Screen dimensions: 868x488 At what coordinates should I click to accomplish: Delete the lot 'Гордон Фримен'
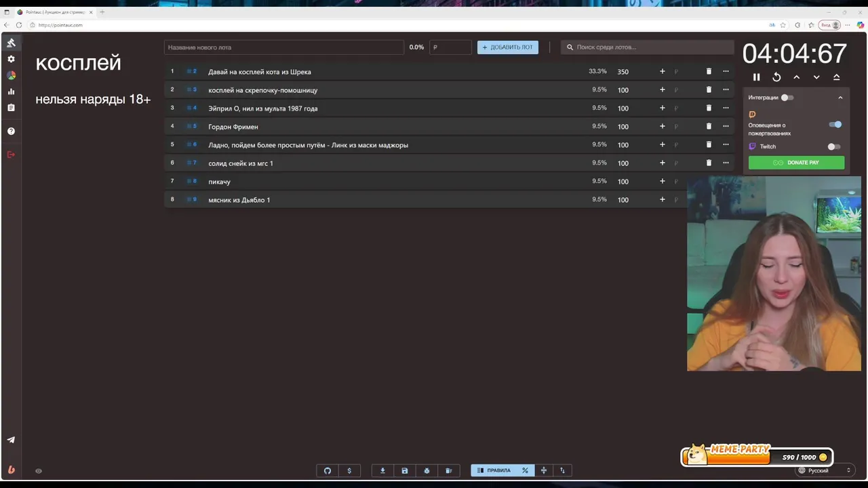[x=709, y=126]
